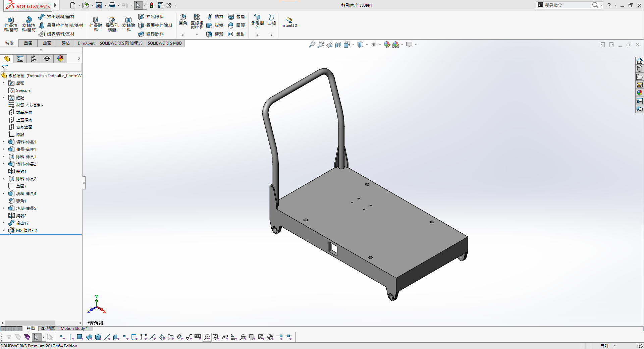
Task: Toggle the rebuild traffic light icon
Action: pos(152,5)
